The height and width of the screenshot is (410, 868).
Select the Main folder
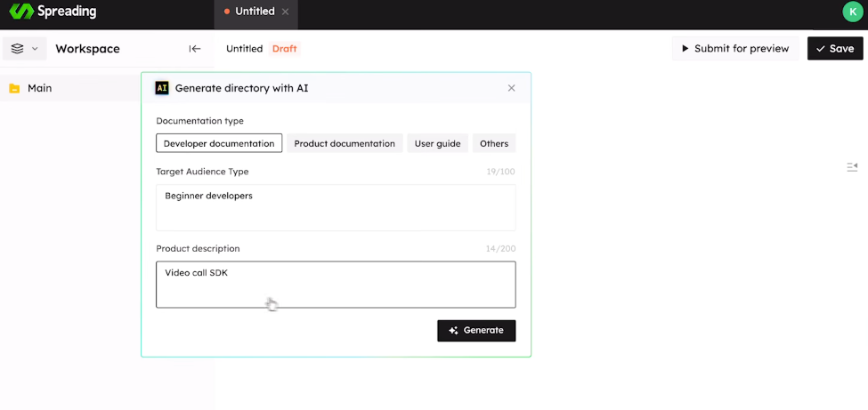(x=39, y=88)
